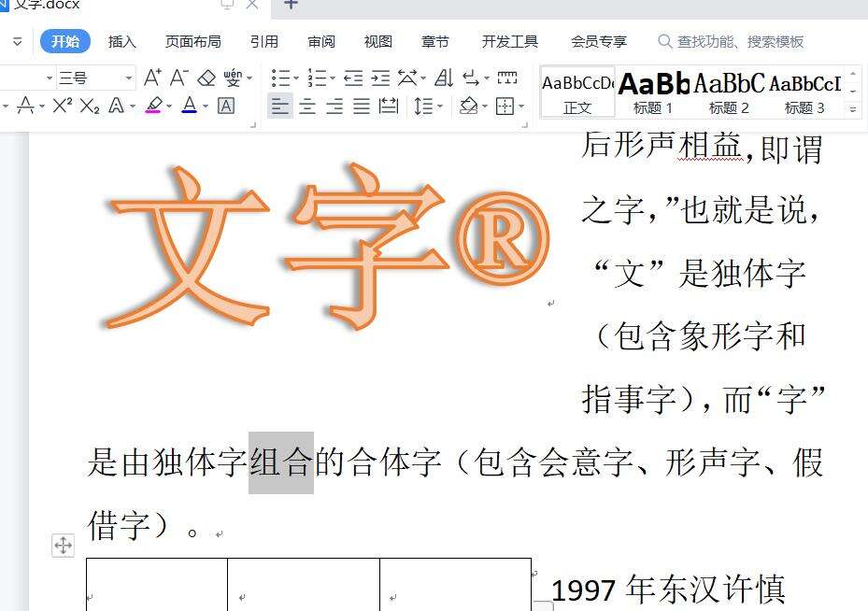This screenshot has width=868, height=611.
Task: Expand the styles gallery
Action: point(853,109)
